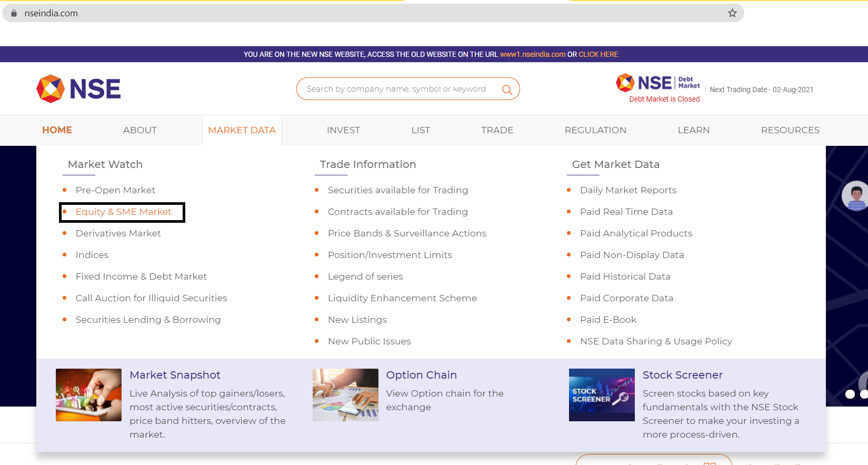Viewport: 868px width, 465px height.
Task: Open the MARKET DATA menu
Action: [242, 130]
